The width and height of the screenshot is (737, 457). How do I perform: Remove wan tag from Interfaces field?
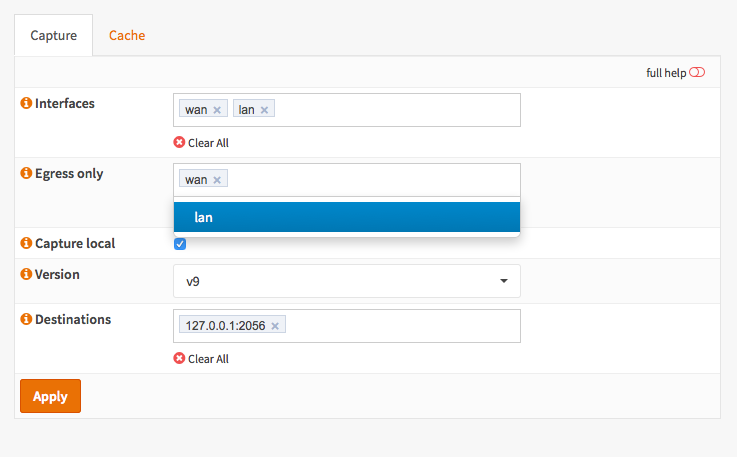tap(217, 110)
